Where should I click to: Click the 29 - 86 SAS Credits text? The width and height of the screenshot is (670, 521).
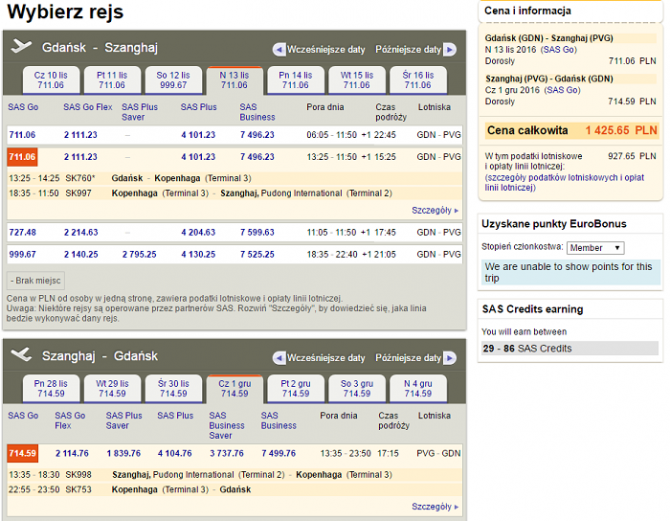(x=527, y=348)
